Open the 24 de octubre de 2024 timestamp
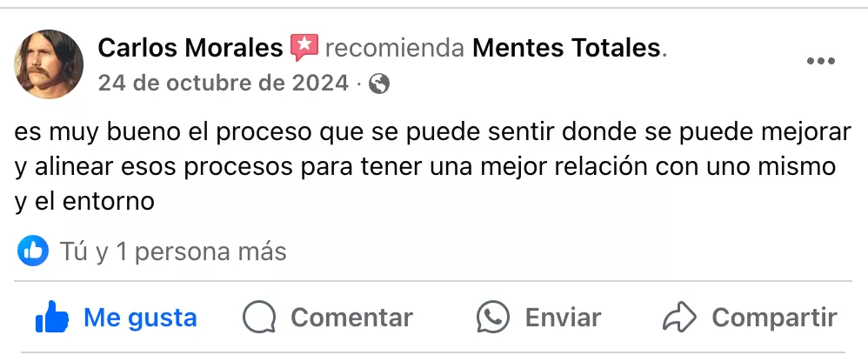Image resolution: width=868 pixels, height=362 pixels. [223, 84]
